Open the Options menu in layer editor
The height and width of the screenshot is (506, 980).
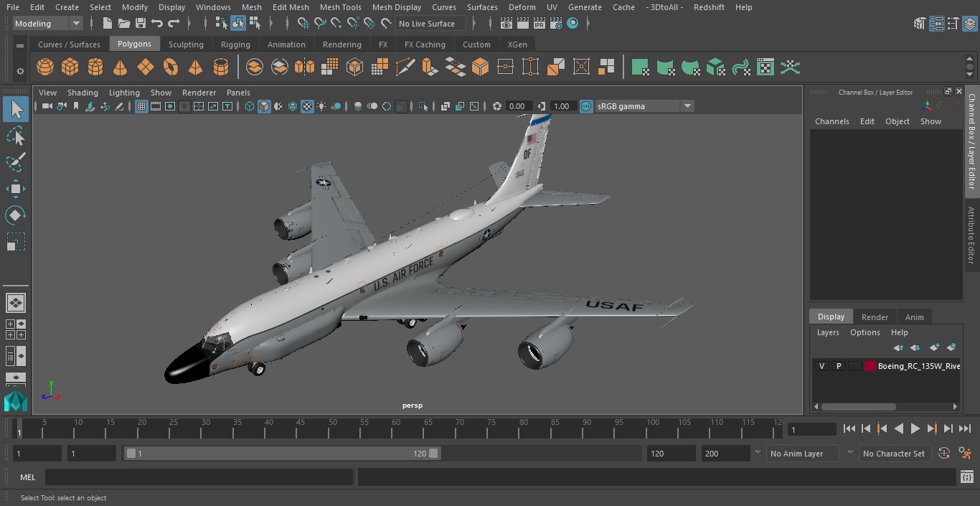click(865, 332)
